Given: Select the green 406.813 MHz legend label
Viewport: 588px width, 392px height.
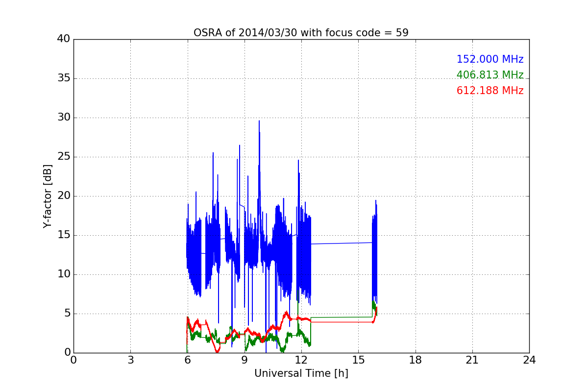Looking at the screenshot, I should [x=490, y=75].
